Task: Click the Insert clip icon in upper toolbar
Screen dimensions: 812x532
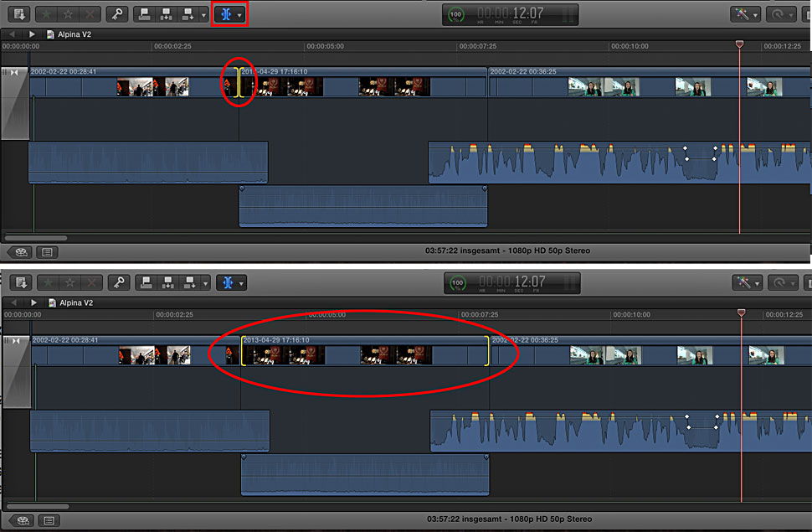Action: click(x=166, y=14)
